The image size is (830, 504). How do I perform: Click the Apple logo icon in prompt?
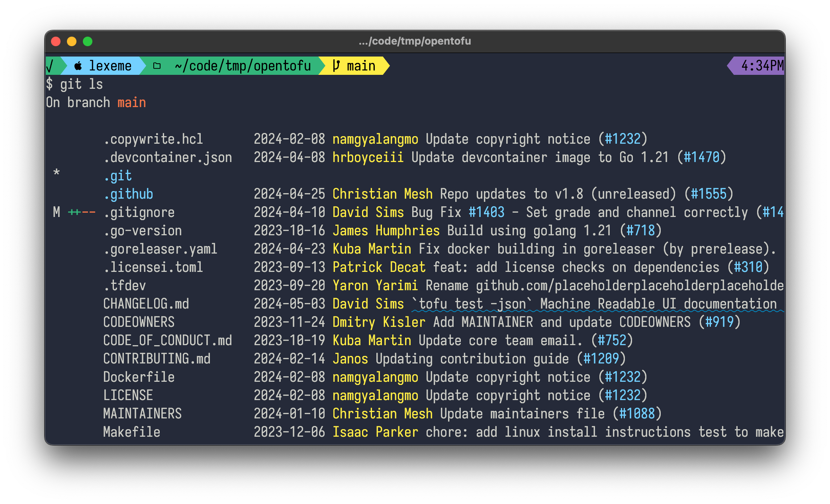point(78,66)
